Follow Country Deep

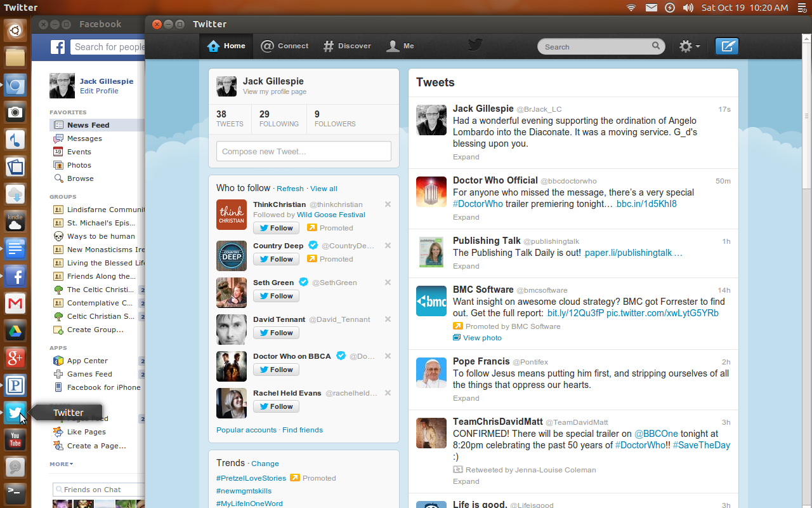pyautogui.click(x=276, y=259)
